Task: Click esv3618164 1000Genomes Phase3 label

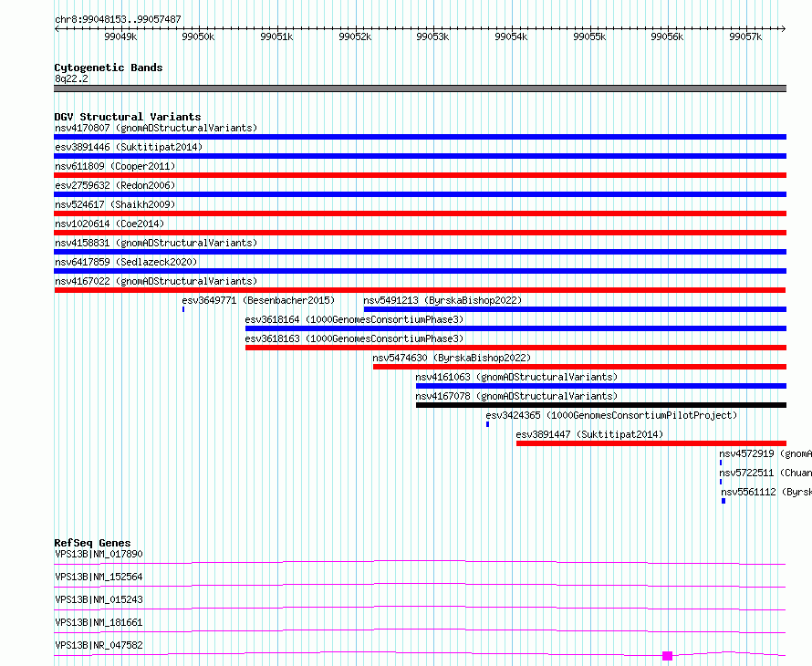Action: pos(354,319)
